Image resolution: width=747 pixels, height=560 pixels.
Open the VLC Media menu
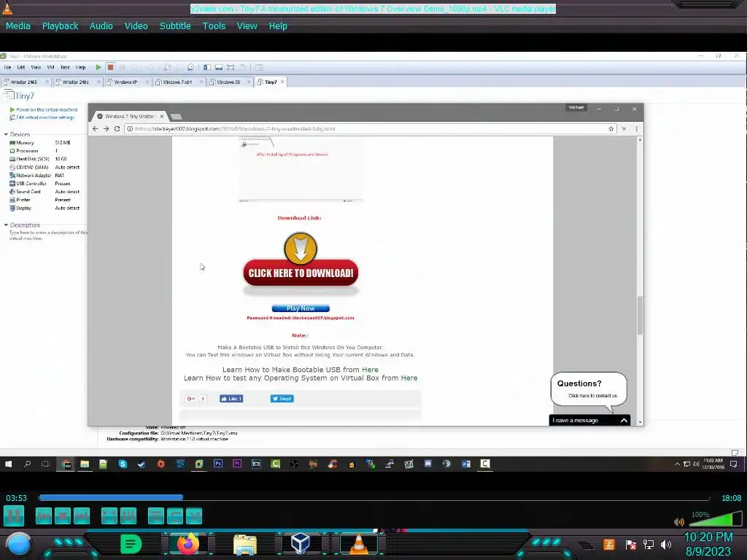coord(18,26)
